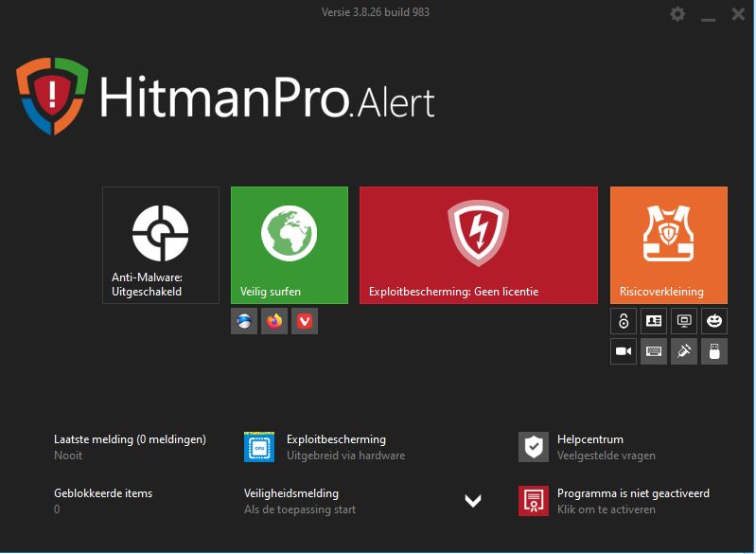Select the SRWare Iron browser icon

244,321
